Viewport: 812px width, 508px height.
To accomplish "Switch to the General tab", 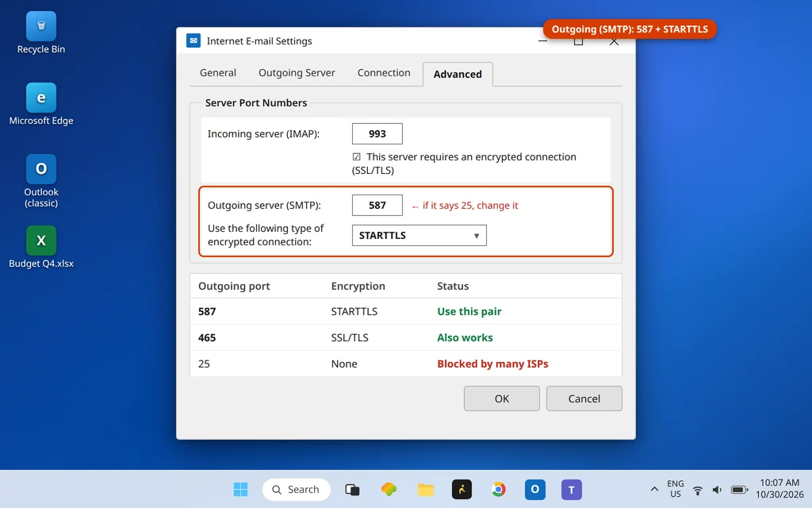I will point(218,72).
